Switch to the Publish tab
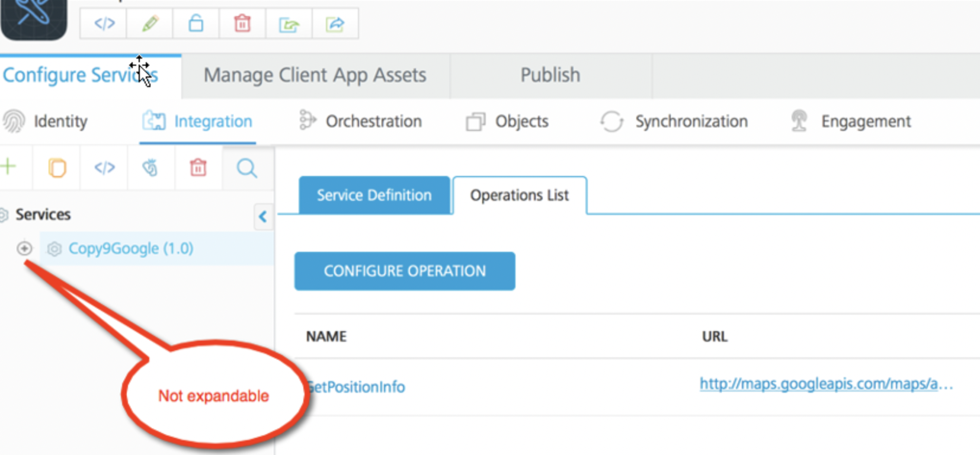 click(x=550, y=75)
